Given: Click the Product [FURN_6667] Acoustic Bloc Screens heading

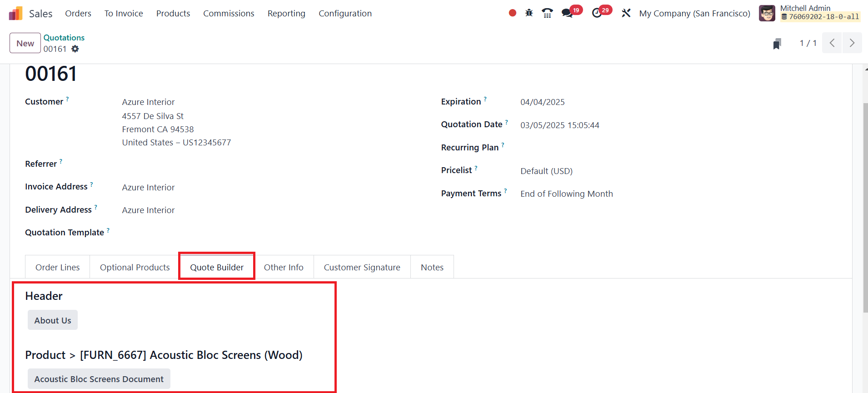Looking at the screenshot, I should 164,355.
